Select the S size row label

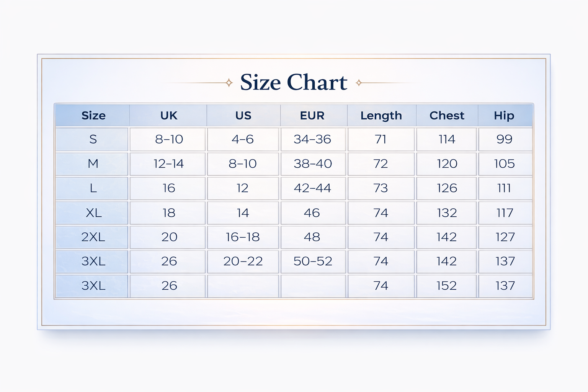pyautogui.click(x=93, y=139)
